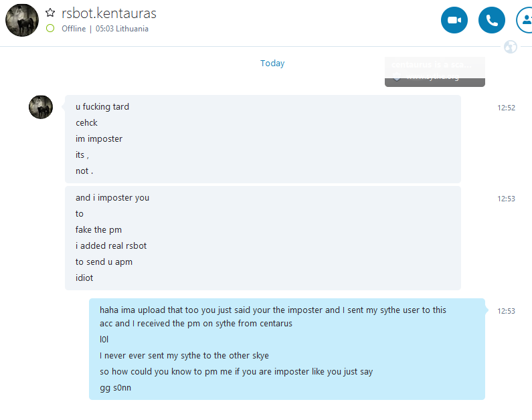
Task: Select the 'u fucking tard' message
Action: pyautogui.click(x=102, y=107)
